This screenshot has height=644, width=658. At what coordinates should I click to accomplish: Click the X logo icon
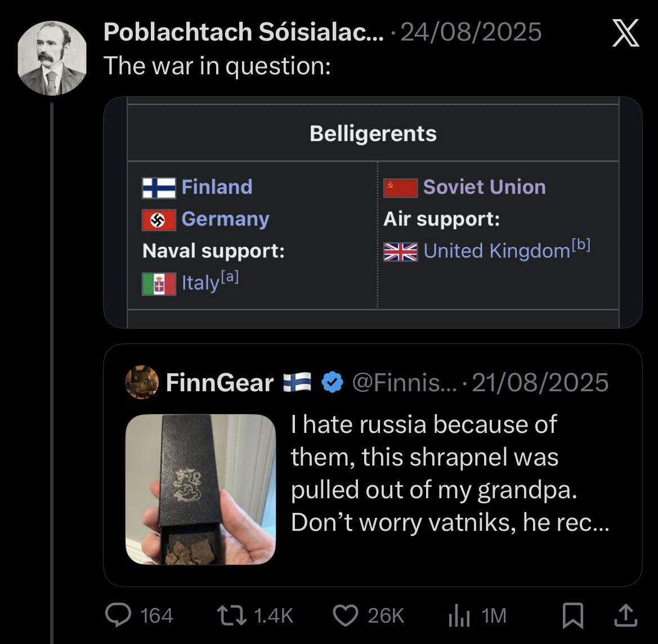click(625, 33)
